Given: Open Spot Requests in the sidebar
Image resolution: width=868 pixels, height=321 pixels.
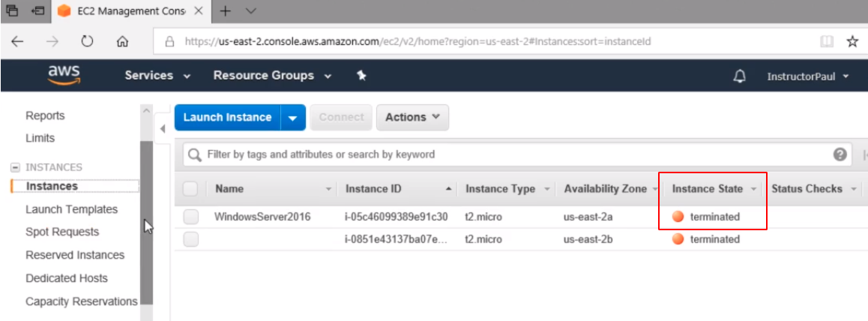Looking at the screenshot, I should [62, 232].
